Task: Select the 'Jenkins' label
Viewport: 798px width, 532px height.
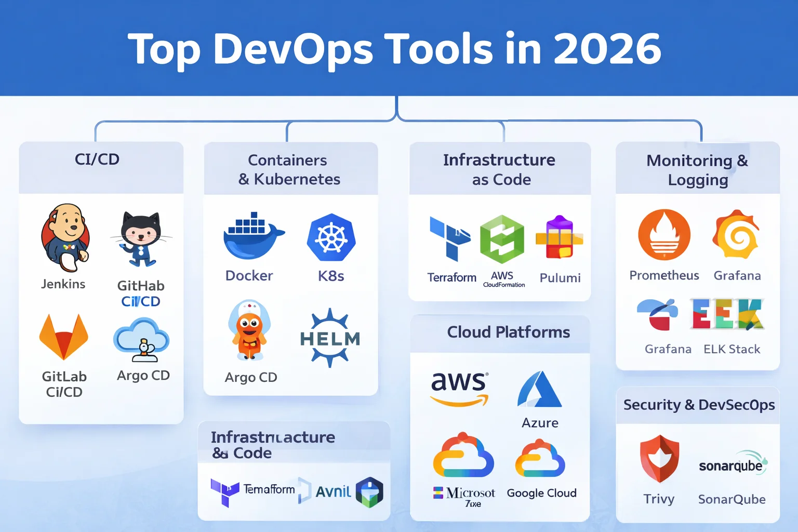Action: tap(63, 284)
